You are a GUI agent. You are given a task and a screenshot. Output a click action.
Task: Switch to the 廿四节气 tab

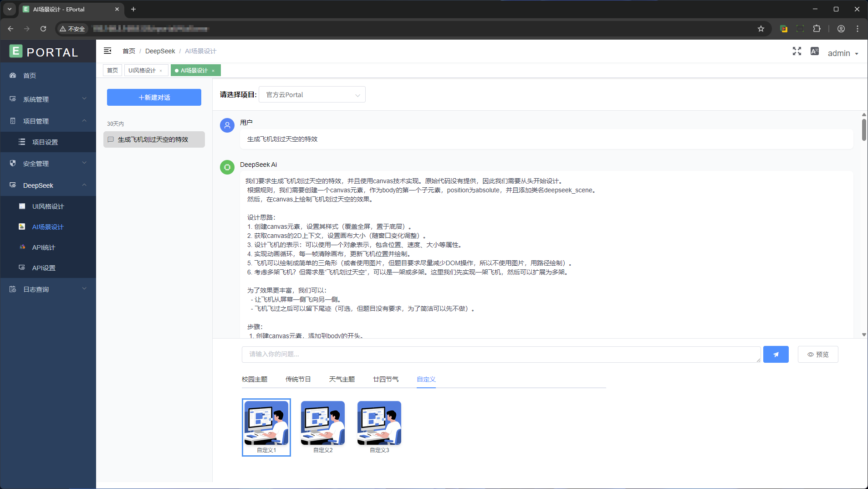click(386, 379)
